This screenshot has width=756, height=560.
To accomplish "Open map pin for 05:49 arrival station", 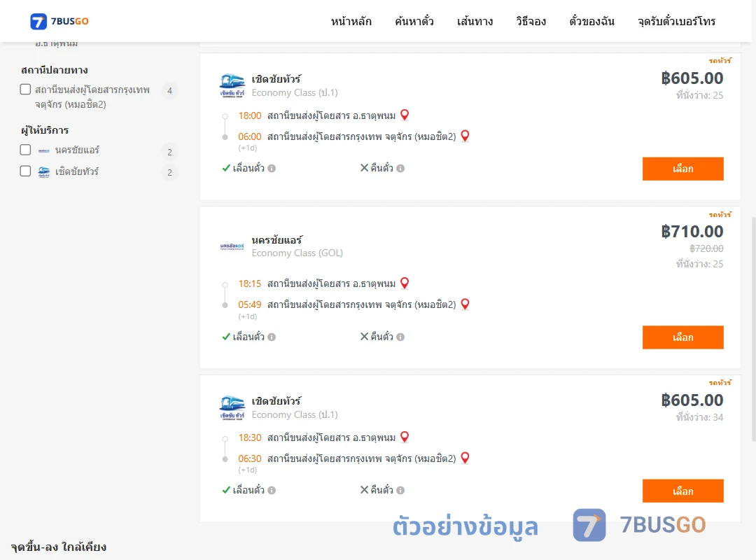I will (x=465, y=304).
